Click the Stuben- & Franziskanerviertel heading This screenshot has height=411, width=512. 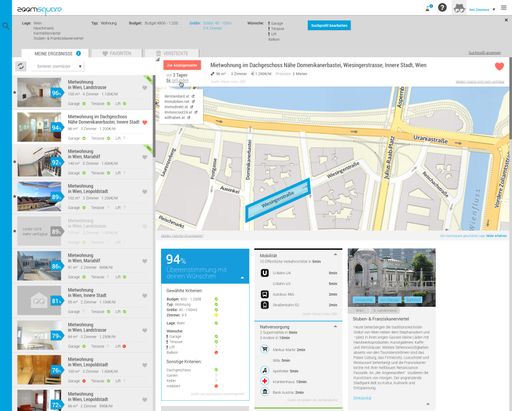pos(381,319)
